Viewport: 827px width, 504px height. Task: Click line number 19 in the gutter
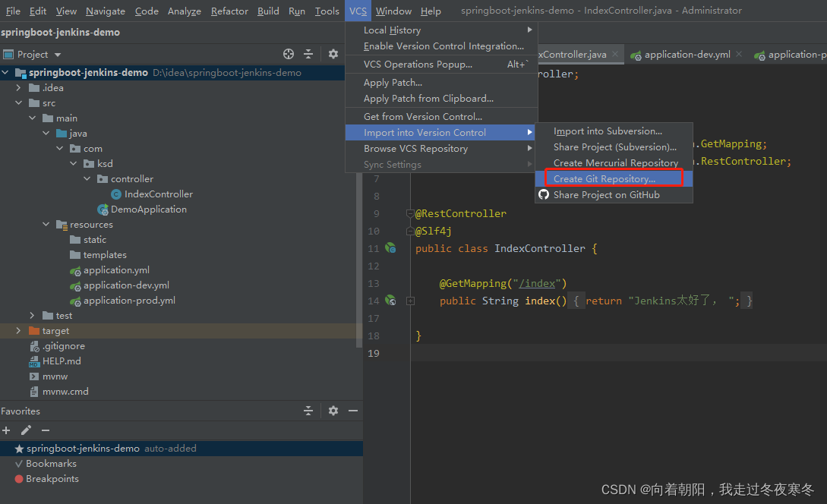(374, 353)
